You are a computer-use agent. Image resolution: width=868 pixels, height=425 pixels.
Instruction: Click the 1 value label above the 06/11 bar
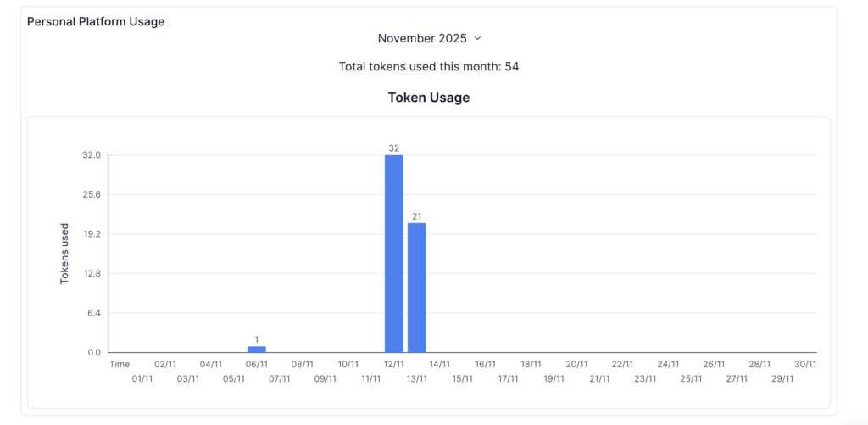pyautogui.click(x=256, y=339)
